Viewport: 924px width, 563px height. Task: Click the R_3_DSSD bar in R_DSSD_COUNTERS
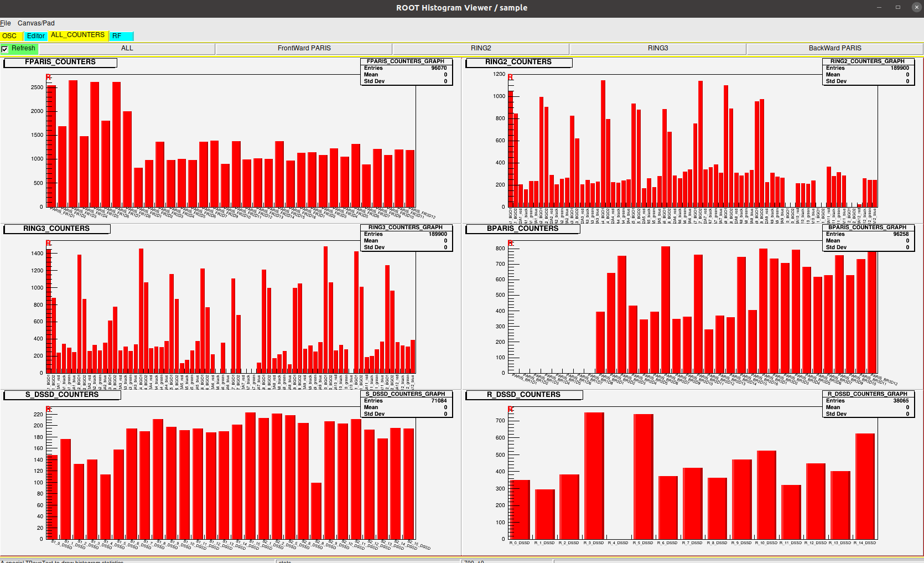(x=594, y=475)
